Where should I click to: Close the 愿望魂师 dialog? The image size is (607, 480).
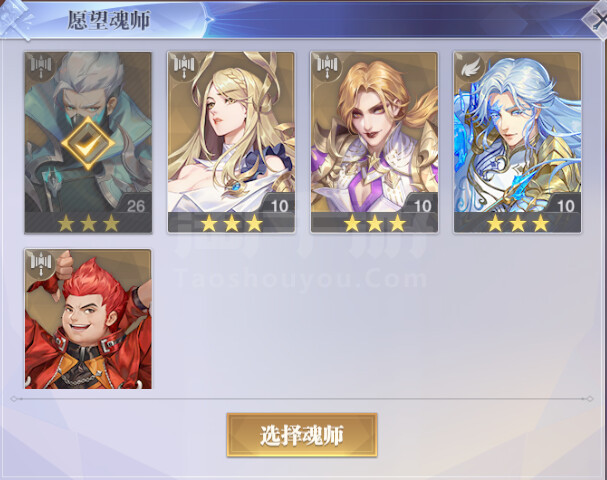(x=597, y=19)
